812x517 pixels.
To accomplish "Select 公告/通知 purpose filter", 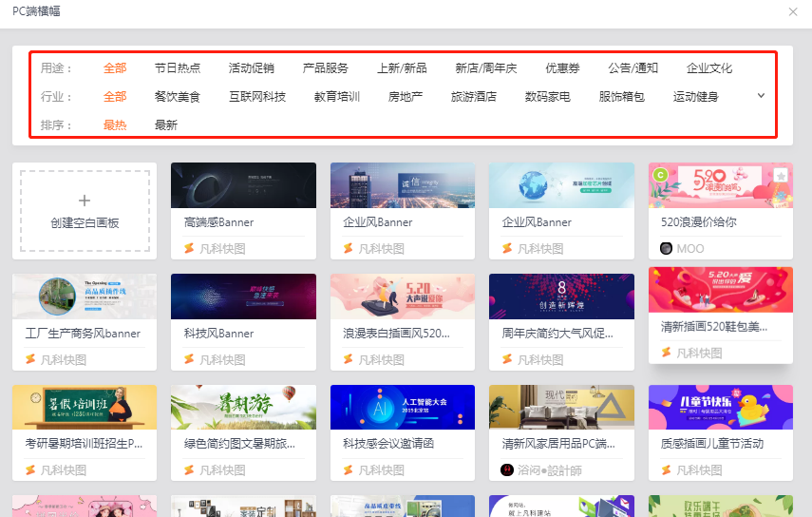I will coord(633,68).
